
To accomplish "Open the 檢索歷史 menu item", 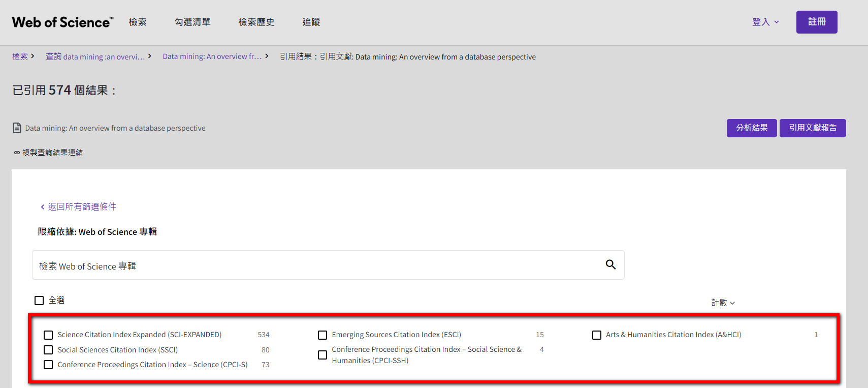I will 256,22.
